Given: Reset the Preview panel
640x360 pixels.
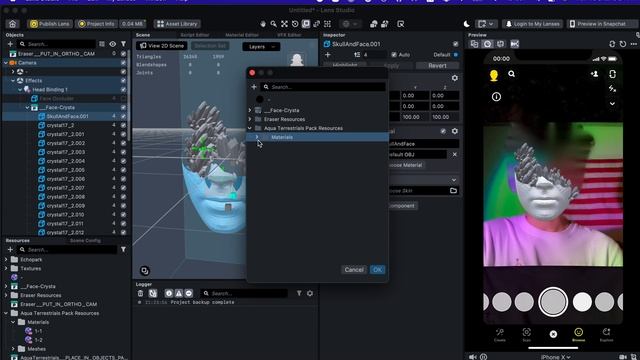Looking at the screenshot, I should 623,44.
